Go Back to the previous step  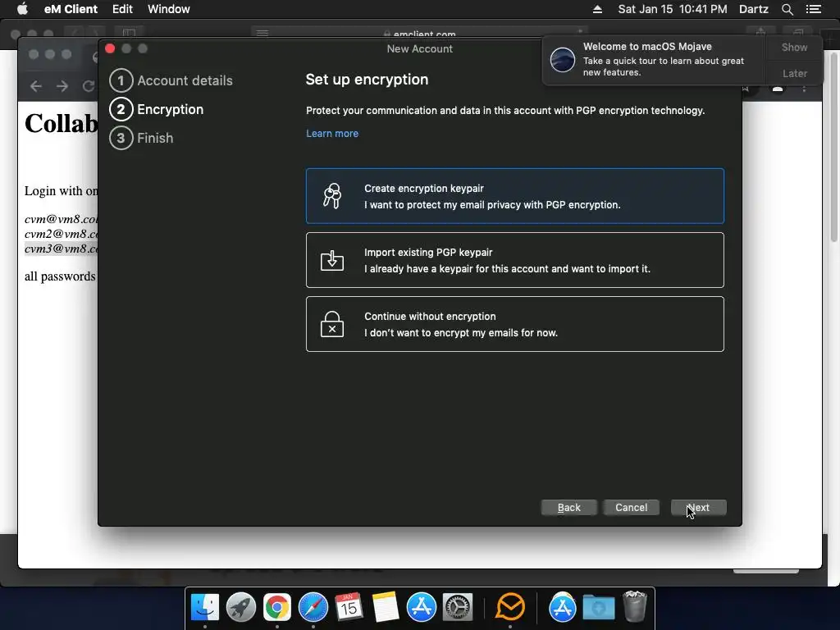pyautogui.click(x=569, y=507)
